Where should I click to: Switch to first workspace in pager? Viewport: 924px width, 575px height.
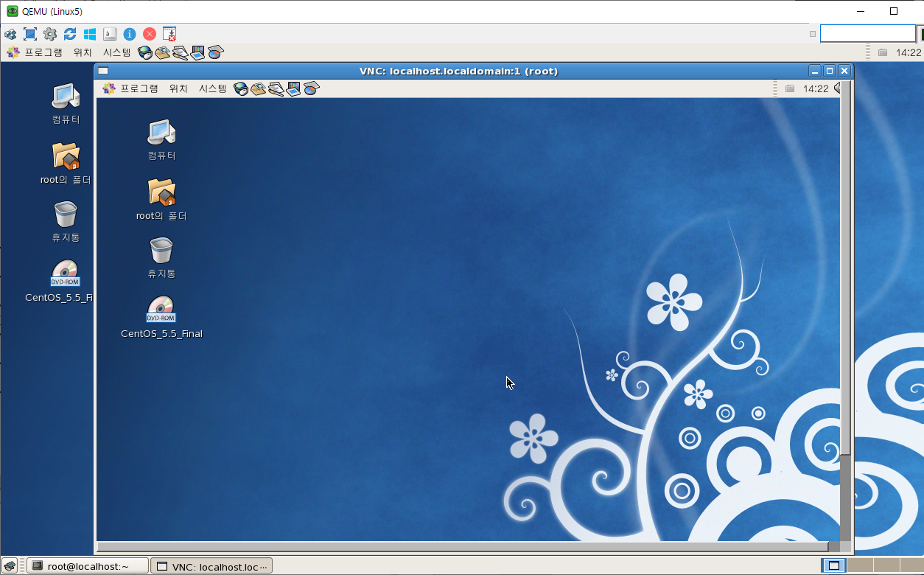click(833, 565)
